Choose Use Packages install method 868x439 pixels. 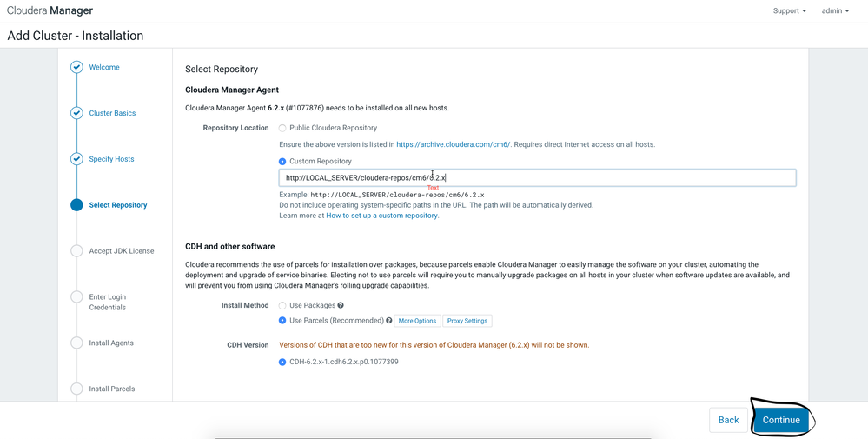coord(282,305)
